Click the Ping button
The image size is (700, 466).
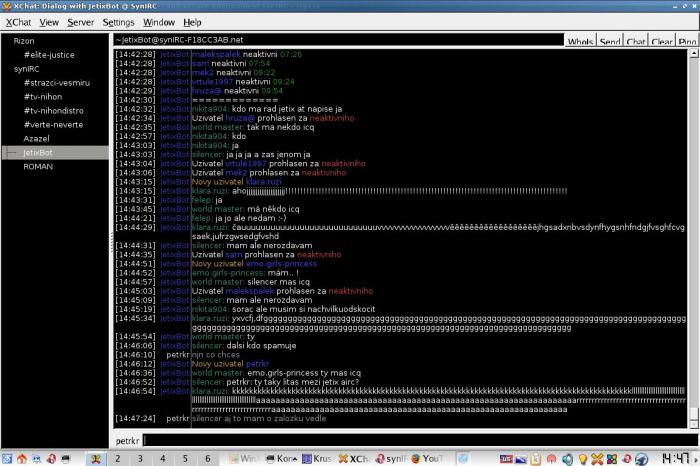[x=687, y=41]
